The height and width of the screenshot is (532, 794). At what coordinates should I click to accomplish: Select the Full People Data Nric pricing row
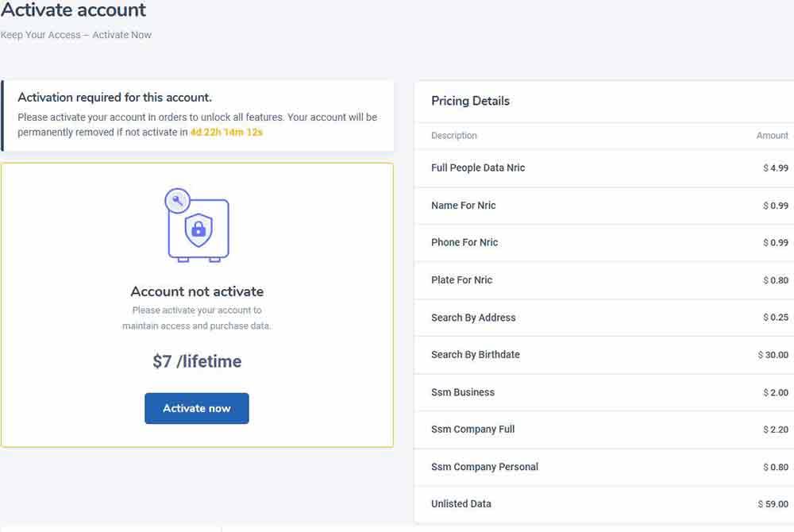603,168
